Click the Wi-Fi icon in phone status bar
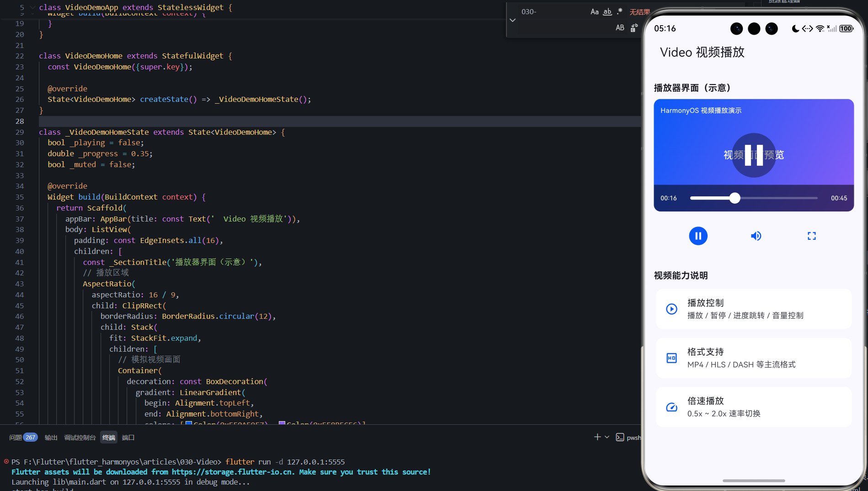868x491 pixels. 820,29
